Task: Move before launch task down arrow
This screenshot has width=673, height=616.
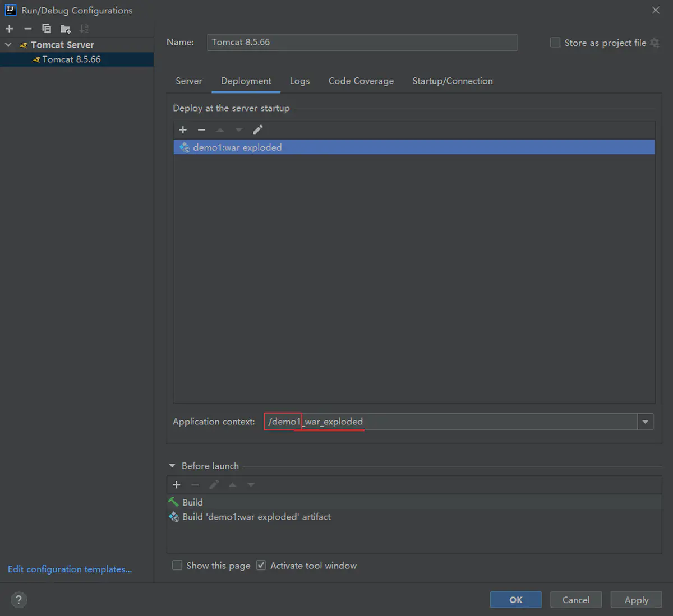Action: pos(251,485)
